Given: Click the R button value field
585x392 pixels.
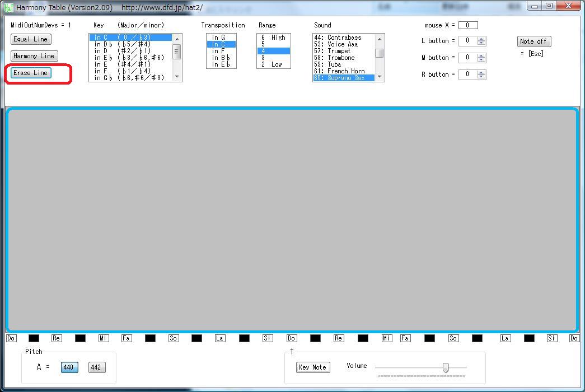Looking at the screenshot, I should pos(468,74).
